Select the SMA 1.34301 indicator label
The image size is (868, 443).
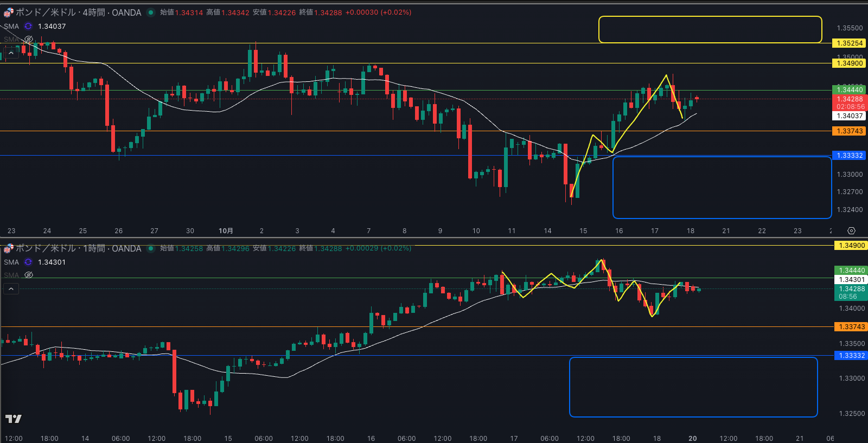(x=35, y=262)
